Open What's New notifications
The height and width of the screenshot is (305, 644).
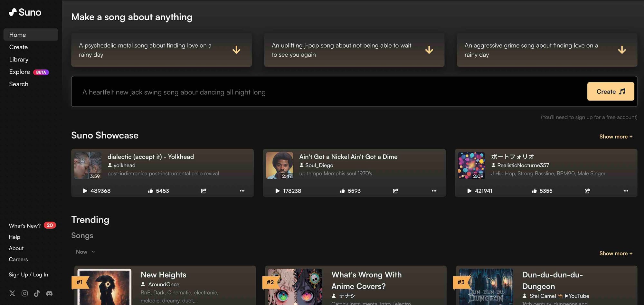tap(32, 225)
